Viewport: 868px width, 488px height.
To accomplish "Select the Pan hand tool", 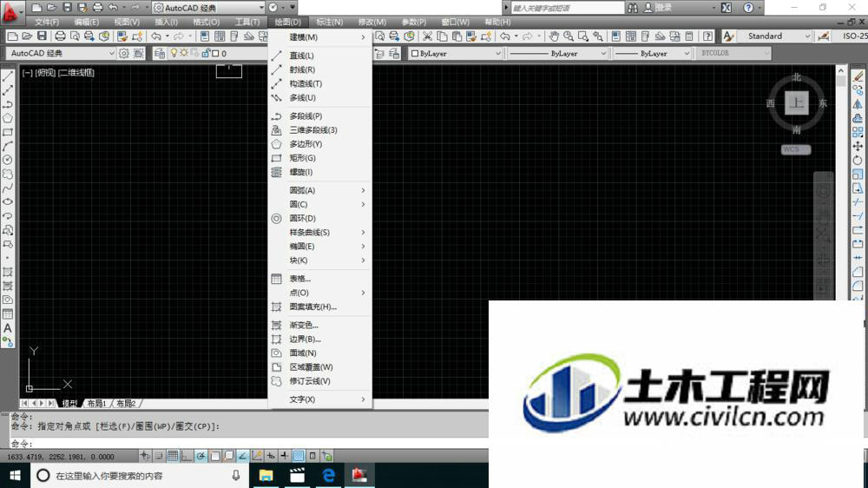I will (x=554, y=36).
